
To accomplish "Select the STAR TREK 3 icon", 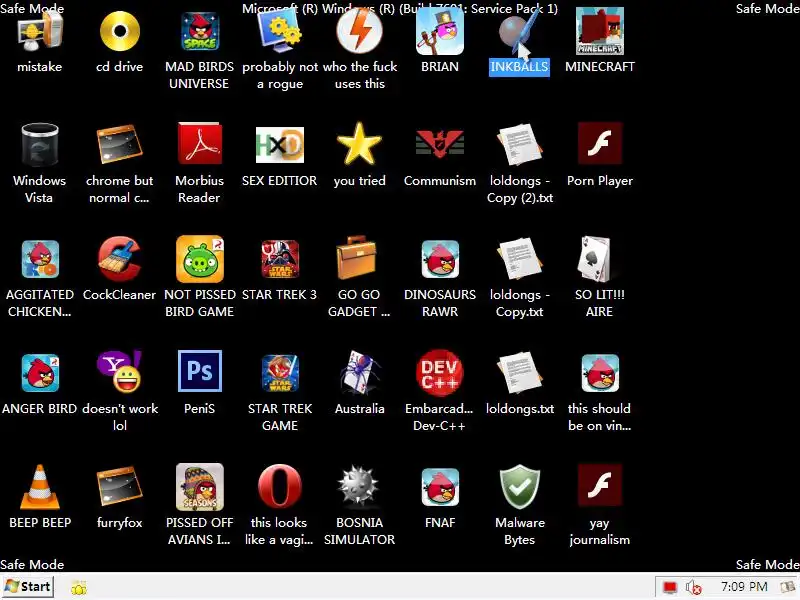I will [x=280, y=259].
